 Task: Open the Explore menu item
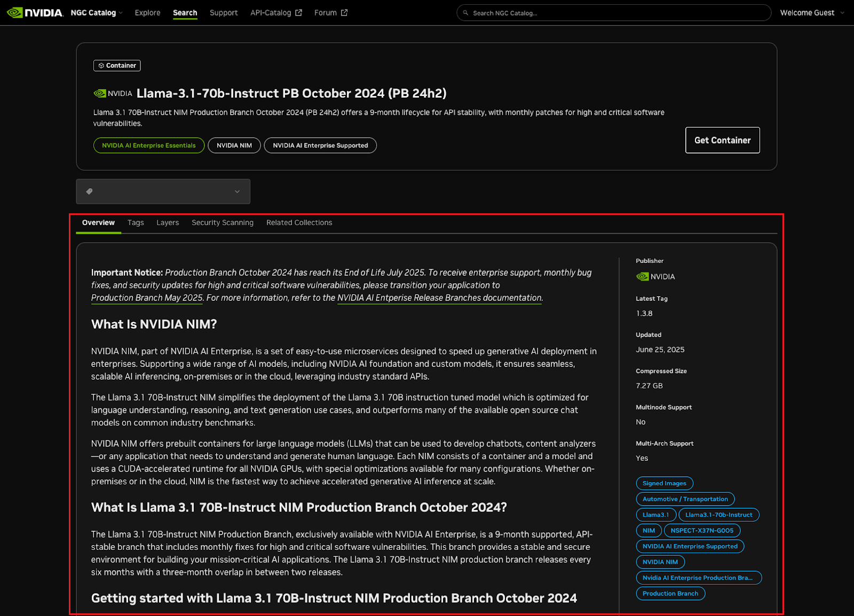tap(147, 13)
